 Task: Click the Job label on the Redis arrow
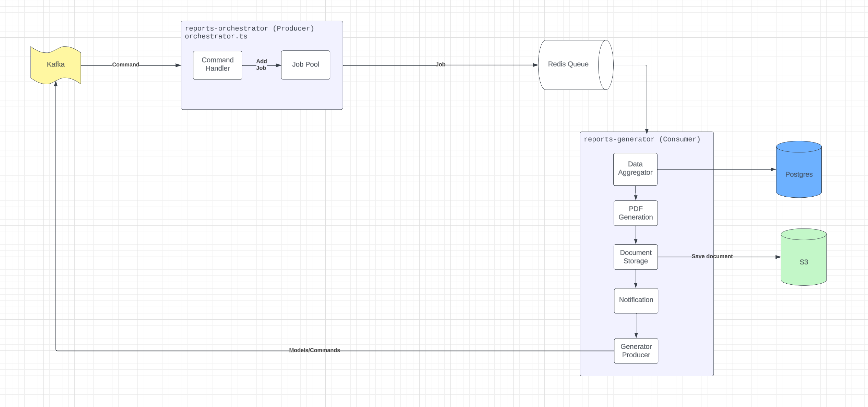441,64
